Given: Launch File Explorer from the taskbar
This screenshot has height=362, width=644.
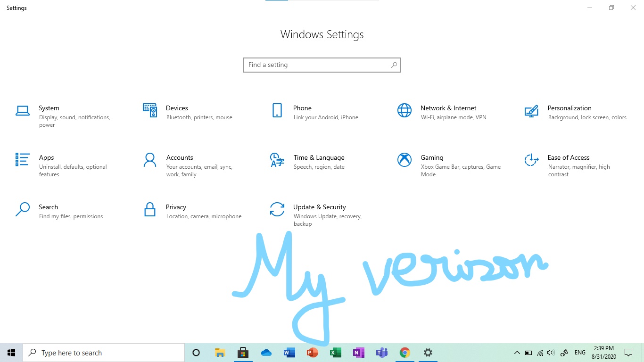Looking at the screenshot, I should (220, 353).
